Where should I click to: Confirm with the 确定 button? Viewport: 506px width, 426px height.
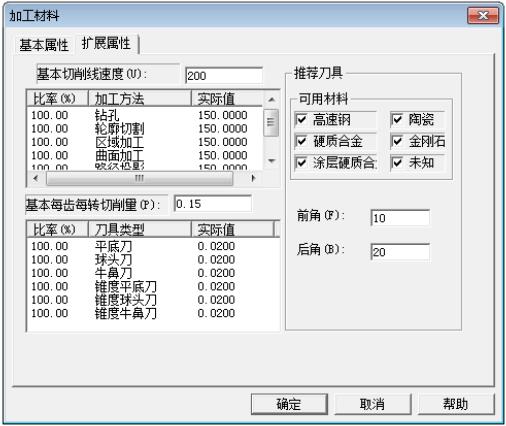pos(289,404)
